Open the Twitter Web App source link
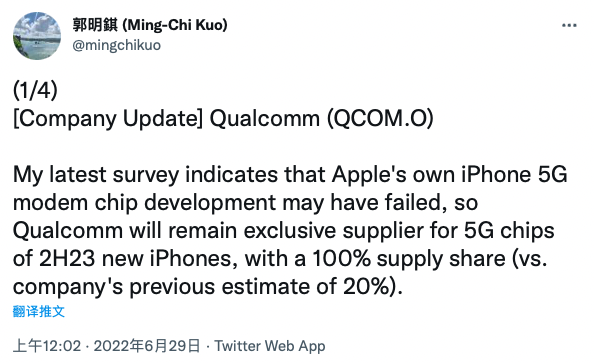Screen dimensions: 594x363 [270, 346]
